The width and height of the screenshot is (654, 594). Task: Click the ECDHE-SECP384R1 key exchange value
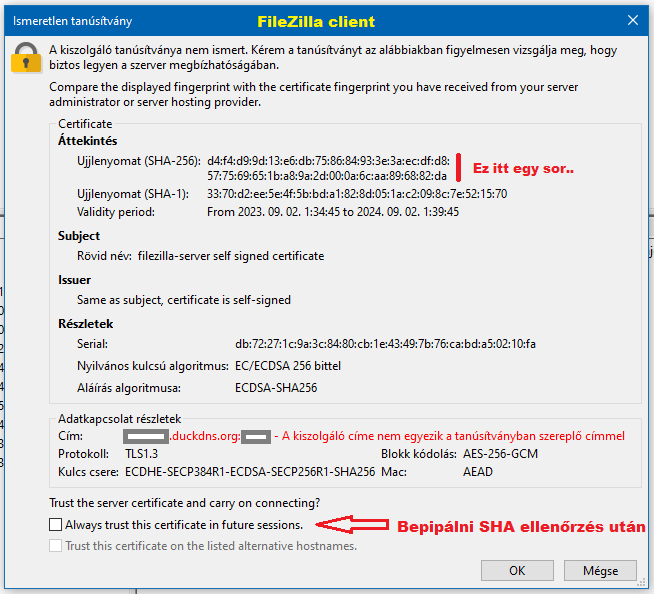coord(250,472)
